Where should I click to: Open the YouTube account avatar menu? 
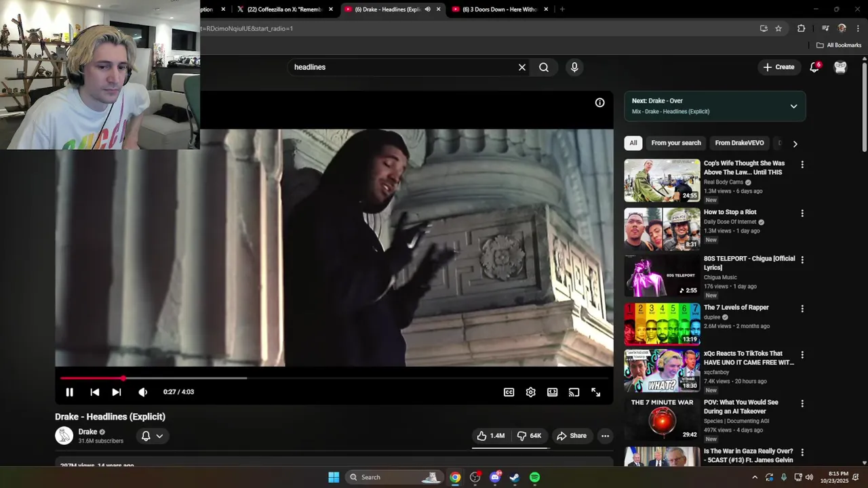coord(840,67)
